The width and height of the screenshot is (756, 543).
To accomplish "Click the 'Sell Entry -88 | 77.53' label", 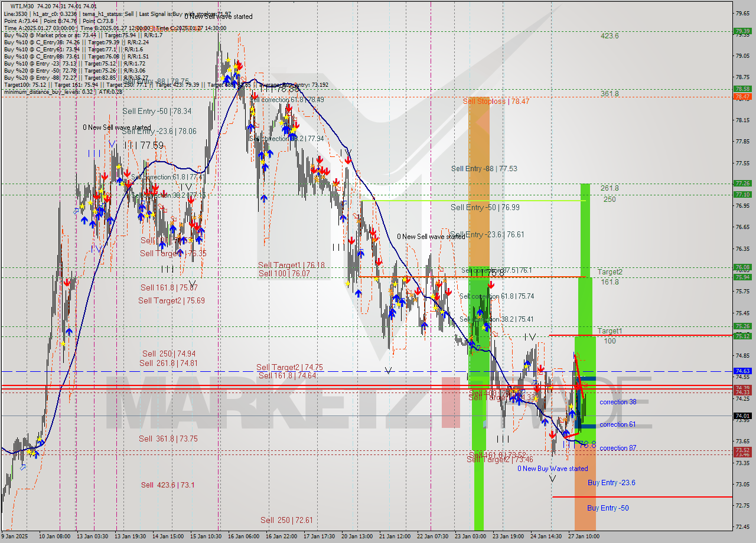I will [484, 168].
